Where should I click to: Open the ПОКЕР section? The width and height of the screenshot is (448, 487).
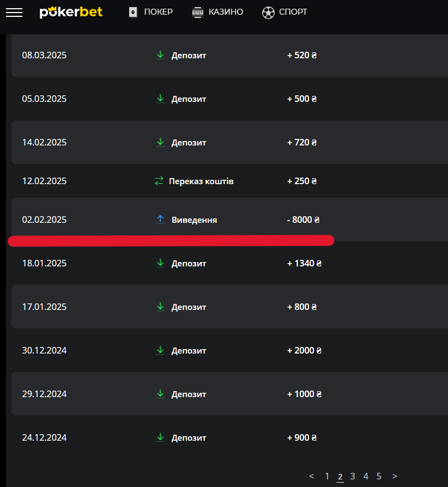click(x=158, y=12)
